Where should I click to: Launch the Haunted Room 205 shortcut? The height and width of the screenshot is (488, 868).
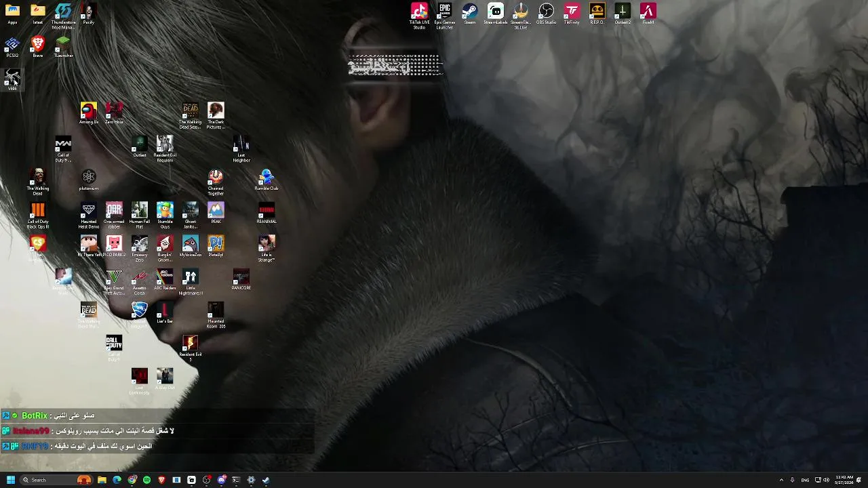[216, 315]
